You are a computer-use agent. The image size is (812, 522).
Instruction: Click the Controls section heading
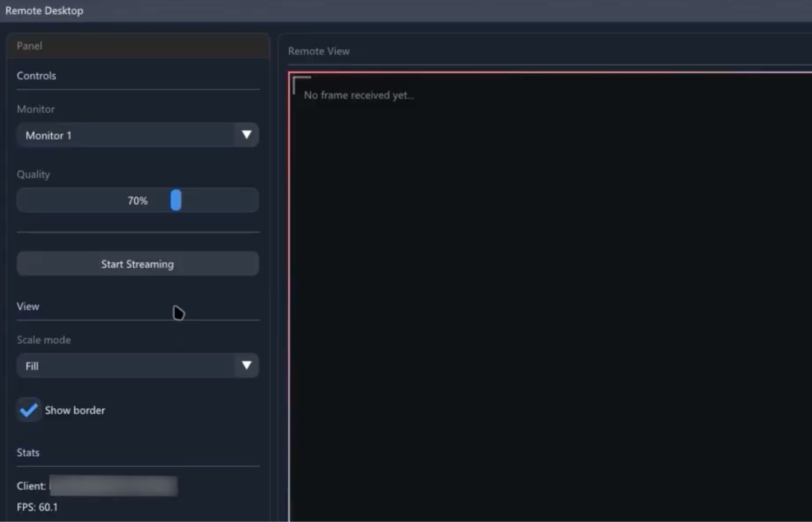(x=36, y=76)
